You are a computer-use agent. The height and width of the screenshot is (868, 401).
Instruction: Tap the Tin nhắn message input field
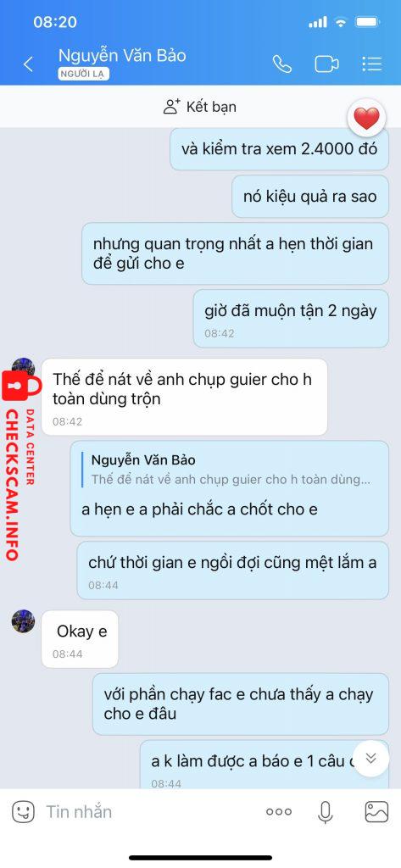point(149,811)
